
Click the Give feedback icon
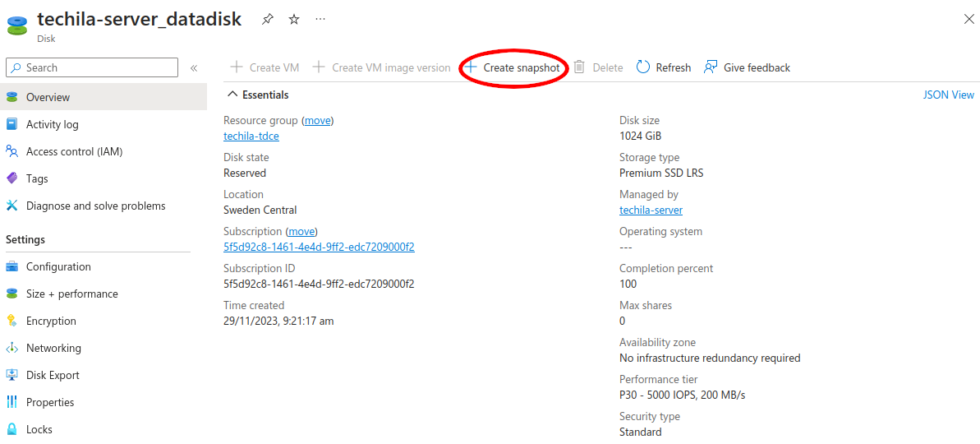711,67
